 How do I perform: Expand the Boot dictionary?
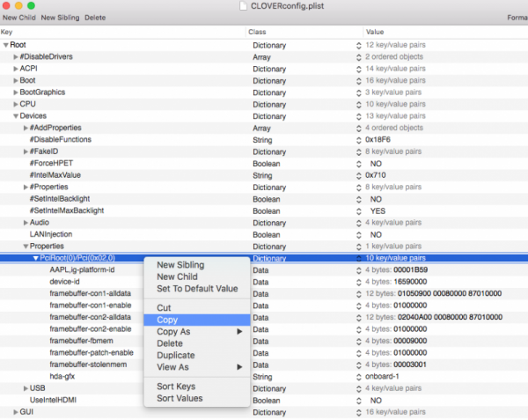click(x=16, y=80)
